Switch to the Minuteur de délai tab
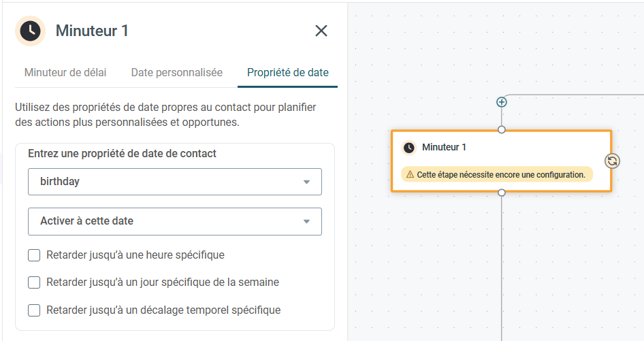 click(65, 73)
